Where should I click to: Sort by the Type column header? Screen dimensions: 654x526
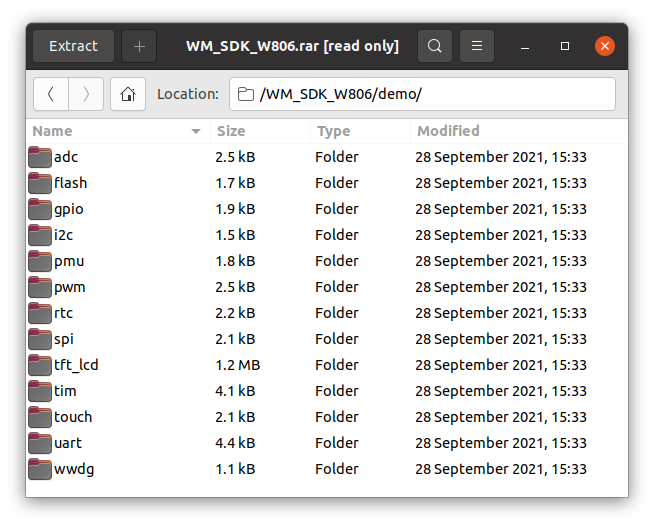pos(360,131)
